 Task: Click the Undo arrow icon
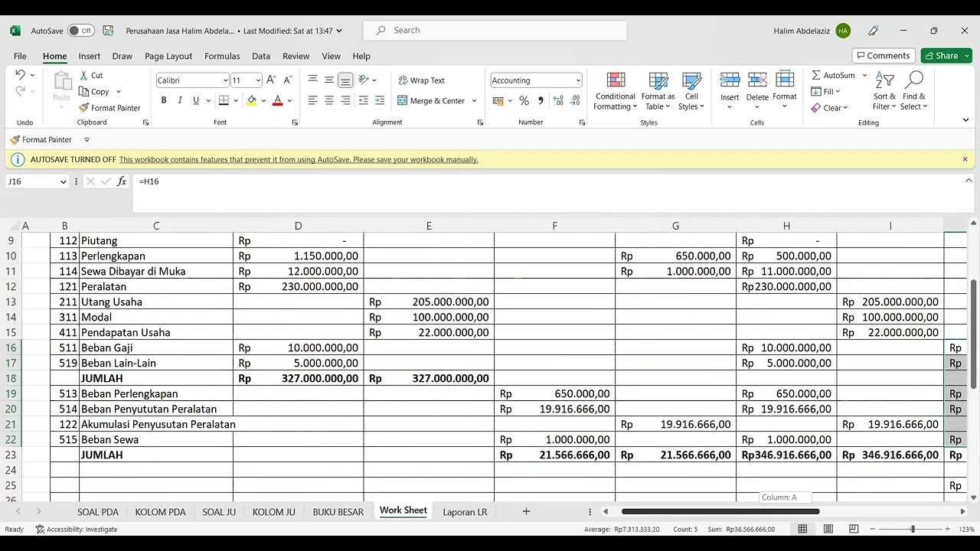pyautogui.click(x=20, y=75)
